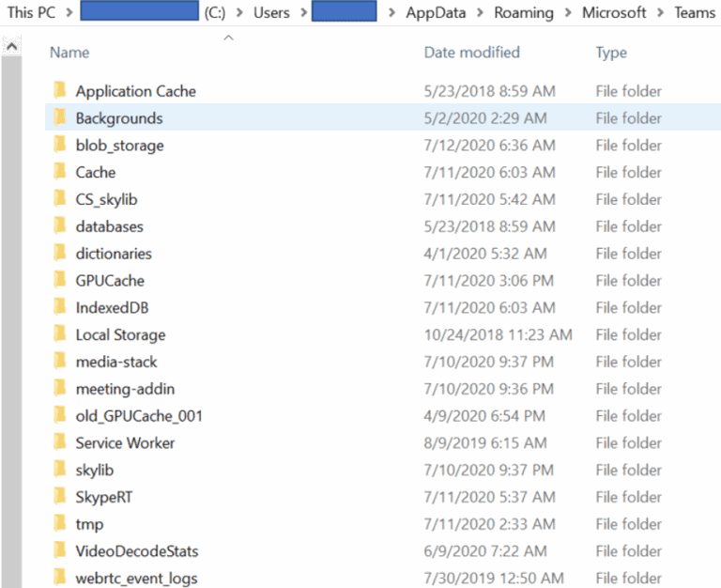Viewport: 721px width, 588px height.
Task: Select the databases folder name
Action: (x=110, y=226)
